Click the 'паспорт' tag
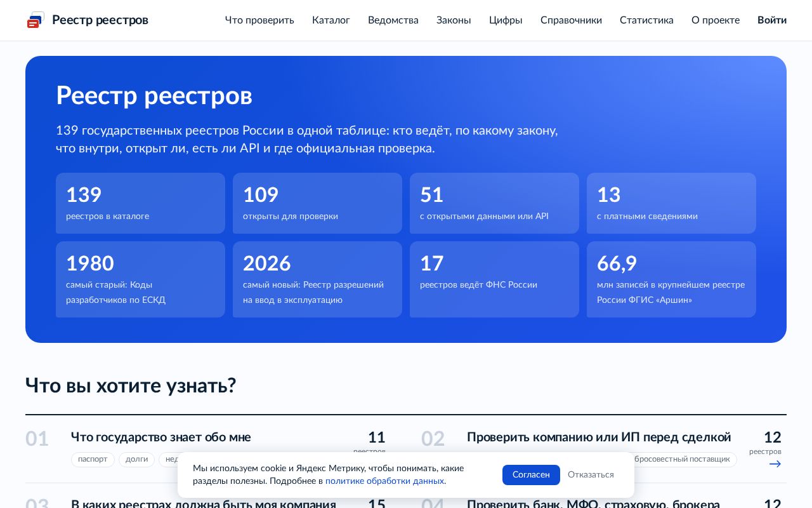Viewport: 812px width, 508px height. click(x=93, y=459)
